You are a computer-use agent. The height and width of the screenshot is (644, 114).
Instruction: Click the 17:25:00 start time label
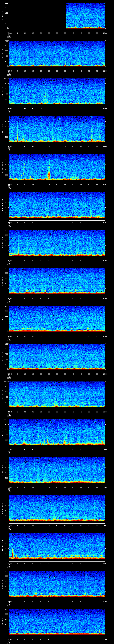9,639
